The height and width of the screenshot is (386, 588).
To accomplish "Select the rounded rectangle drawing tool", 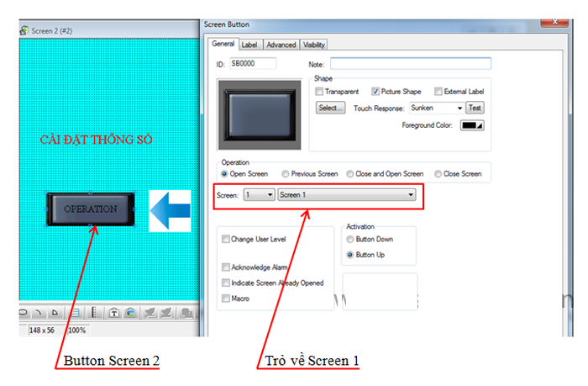I will [x=24, y=312].
